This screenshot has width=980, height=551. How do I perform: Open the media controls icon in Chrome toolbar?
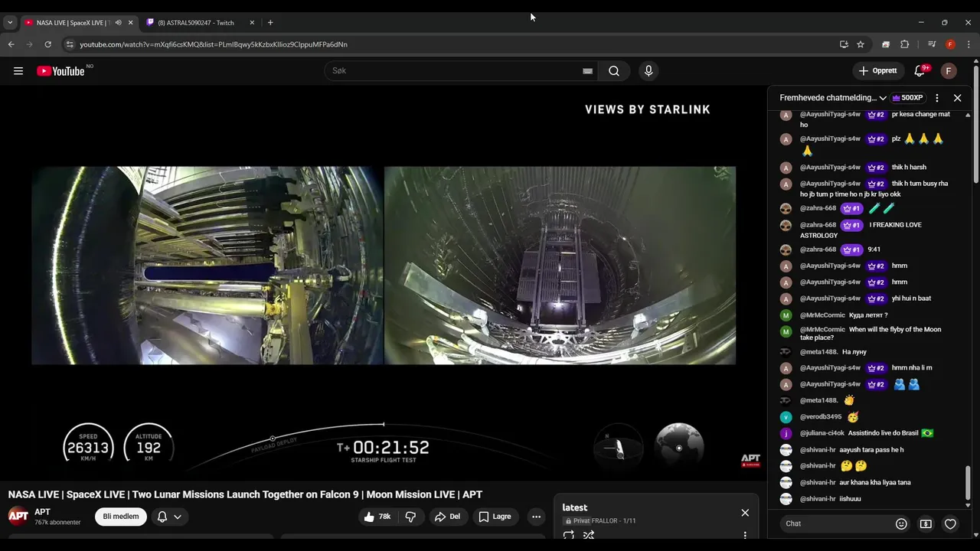click(x=932, y=44)
